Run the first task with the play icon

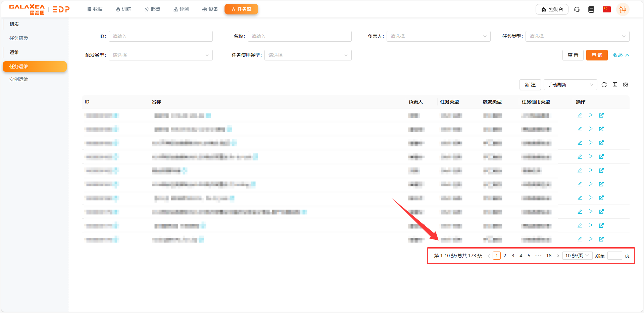[x=591, y=115]
